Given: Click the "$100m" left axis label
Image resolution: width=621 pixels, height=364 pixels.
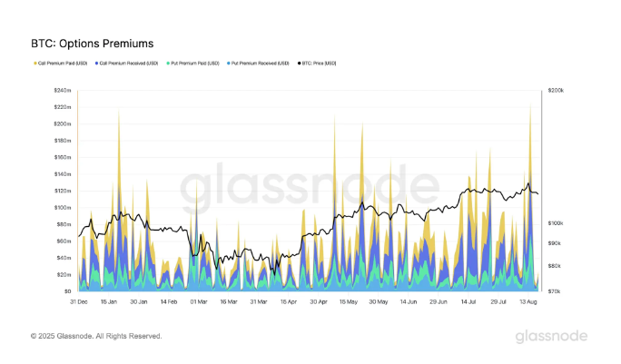Looking at the screenshot, I should pos(63,208).
